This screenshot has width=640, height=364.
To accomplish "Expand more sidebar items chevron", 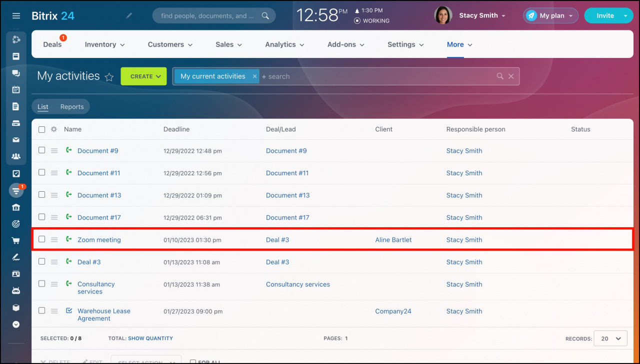I will point(16,324).
